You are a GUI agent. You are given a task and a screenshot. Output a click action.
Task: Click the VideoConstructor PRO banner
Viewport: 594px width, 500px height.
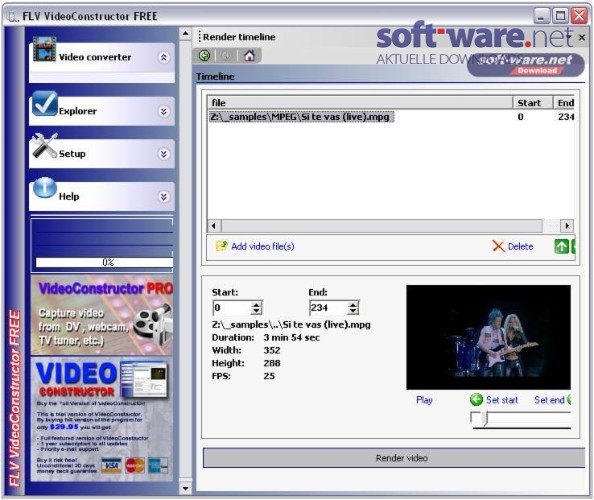[x=102, y=315]
